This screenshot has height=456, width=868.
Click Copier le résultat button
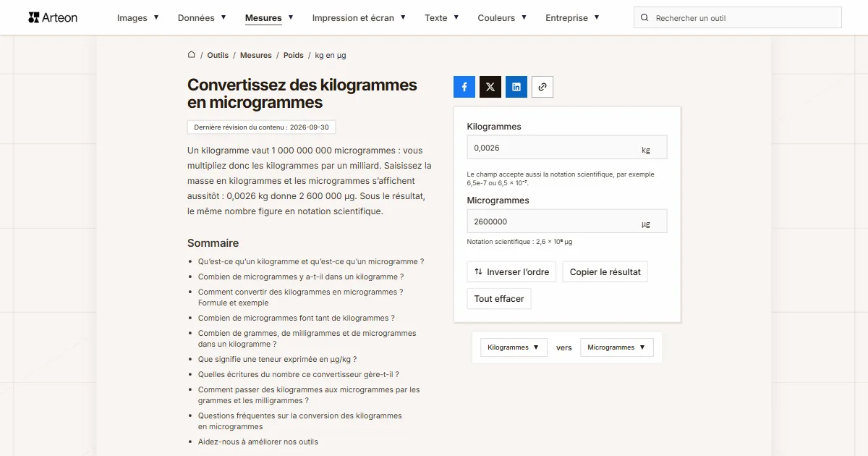[605, 272]
